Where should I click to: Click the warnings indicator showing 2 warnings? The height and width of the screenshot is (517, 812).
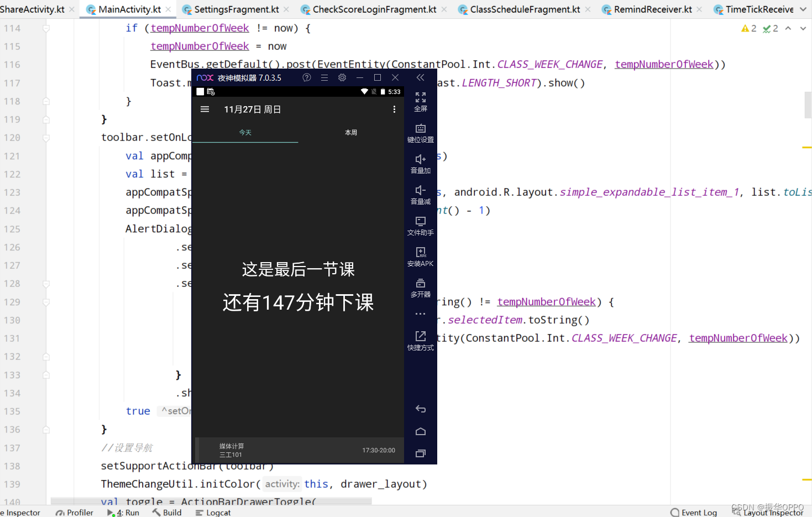[x=749, y=28]
